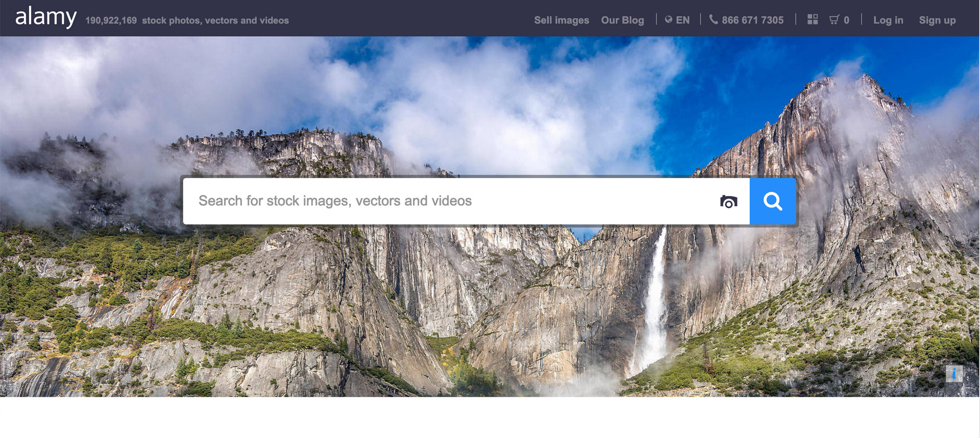Open the lightbox grid icon
980x438 pixels.
coord(813,19)
